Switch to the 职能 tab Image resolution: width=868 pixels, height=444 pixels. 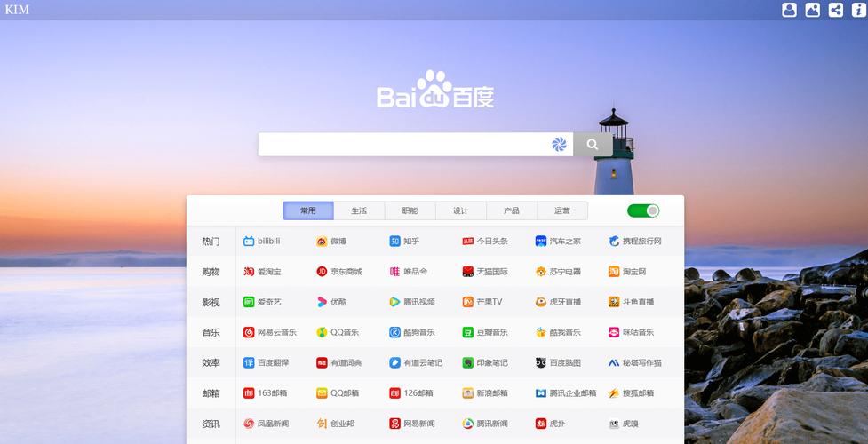click(x=410, y=211)
